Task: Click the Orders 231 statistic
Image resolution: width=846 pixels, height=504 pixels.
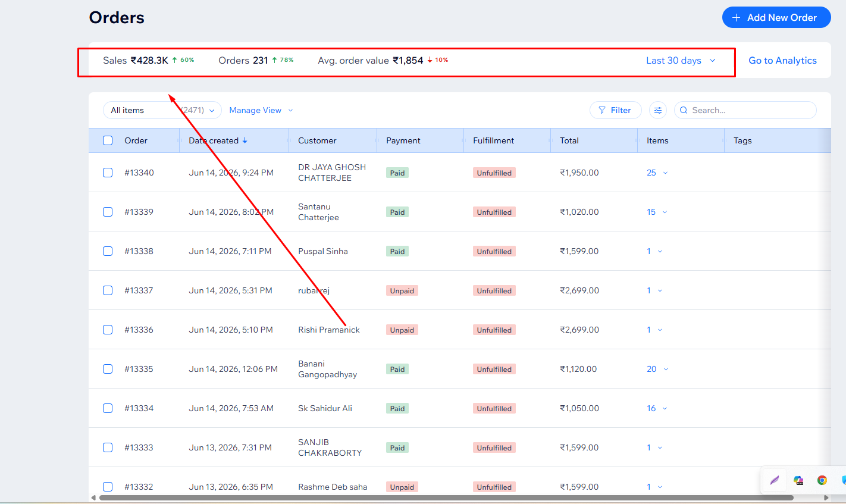Action: pyautogui.click(x=256, y=60)
